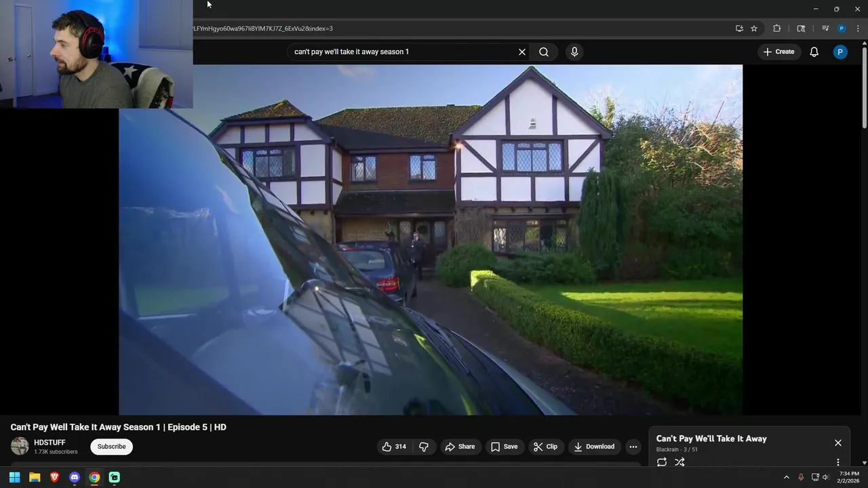Open Chrome profile avatar
Viewport: 868px width, 488px height.
click(x=842, y=28)
